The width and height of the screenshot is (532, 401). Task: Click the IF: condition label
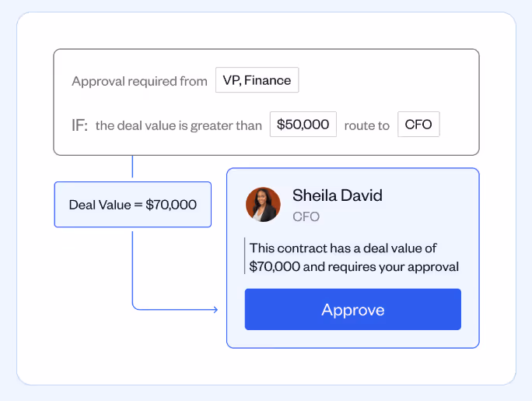80,125
